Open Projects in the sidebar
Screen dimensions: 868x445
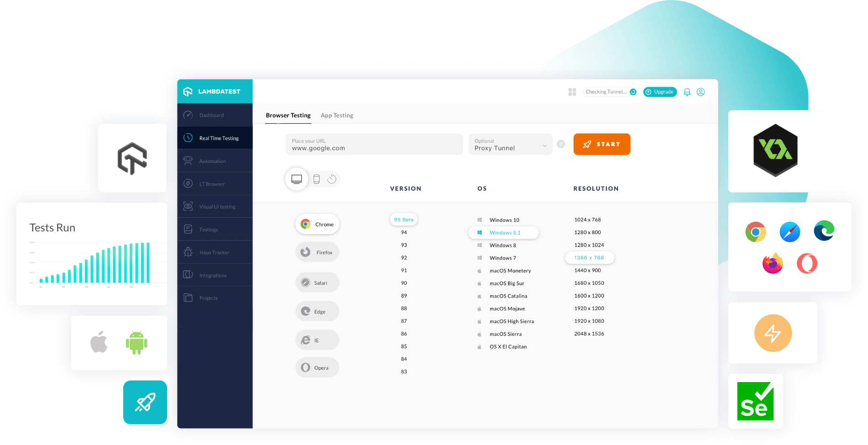click(x=215, y=298)
